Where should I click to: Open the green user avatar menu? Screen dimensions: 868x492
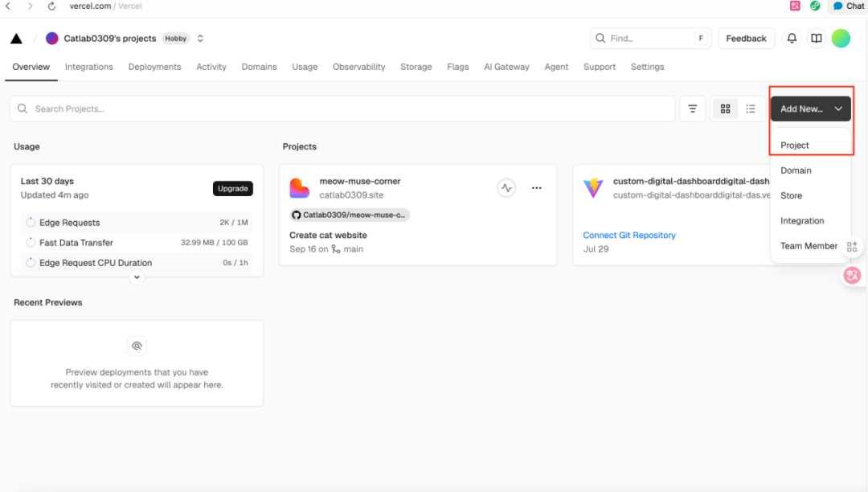click(x=841, y=39)
